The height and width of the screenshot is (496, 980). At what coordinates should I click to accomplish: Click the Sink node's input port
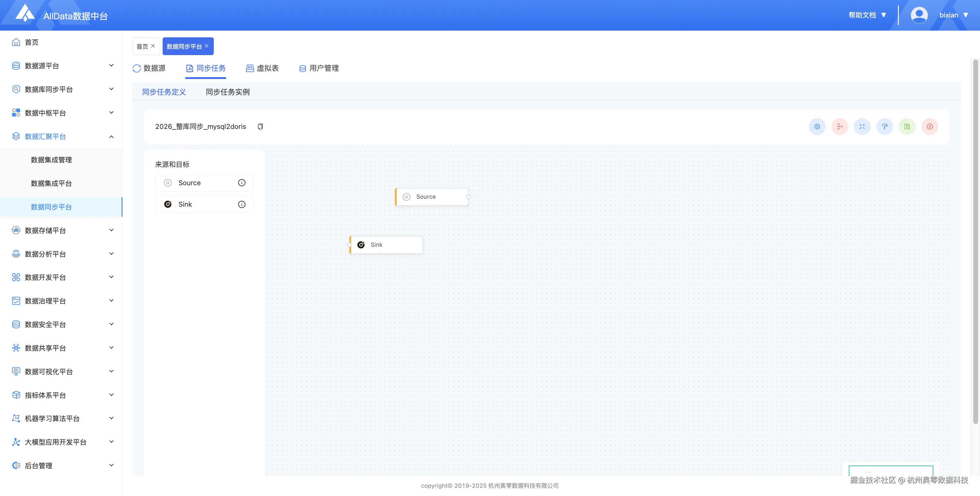349,245
